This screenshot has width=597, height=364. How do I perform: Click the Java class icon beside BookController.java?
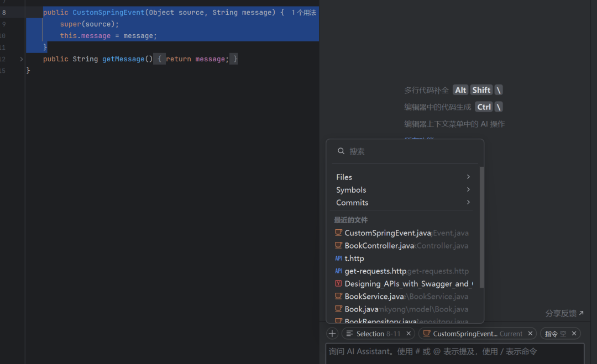tap(338, 245)
